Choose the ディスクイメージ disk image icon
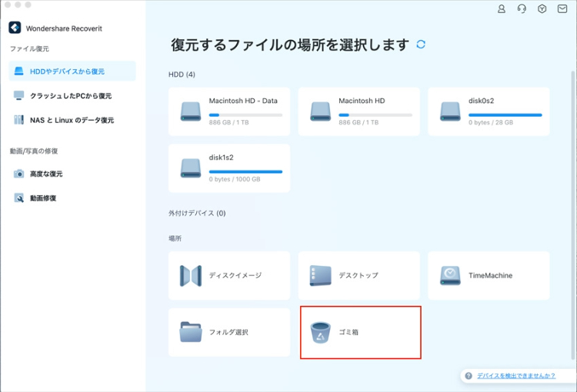The height and width of the screenshot is (392, 577). [x=191, y=275]
